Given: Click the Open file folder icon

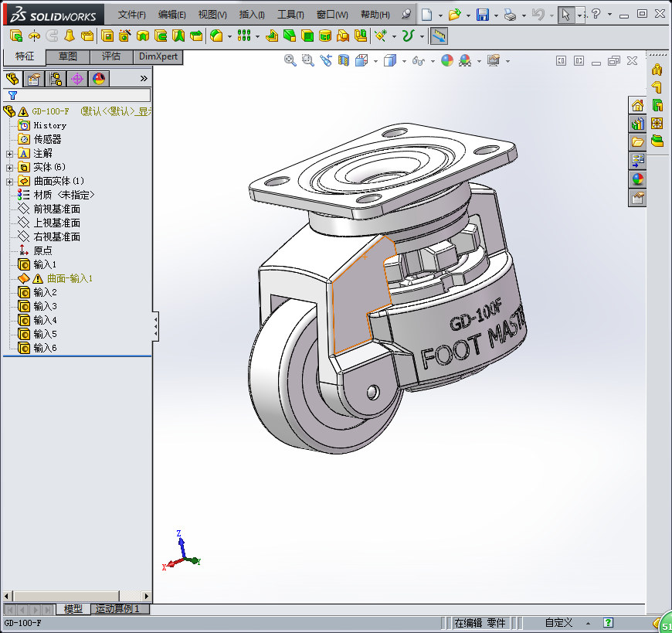Looking at the screenshot, I should (454, 15).
